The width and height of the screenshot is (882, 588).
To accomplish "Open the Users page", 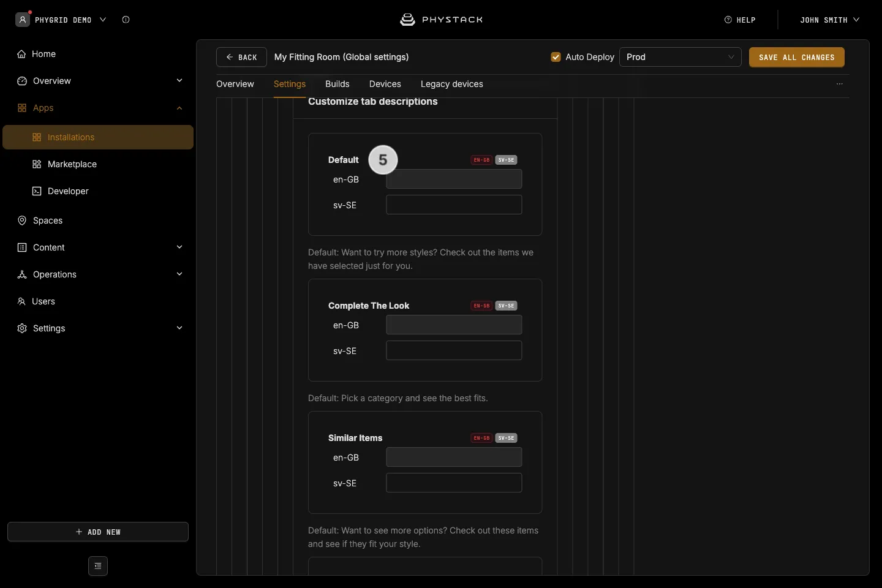I will [x=98, y=301].
